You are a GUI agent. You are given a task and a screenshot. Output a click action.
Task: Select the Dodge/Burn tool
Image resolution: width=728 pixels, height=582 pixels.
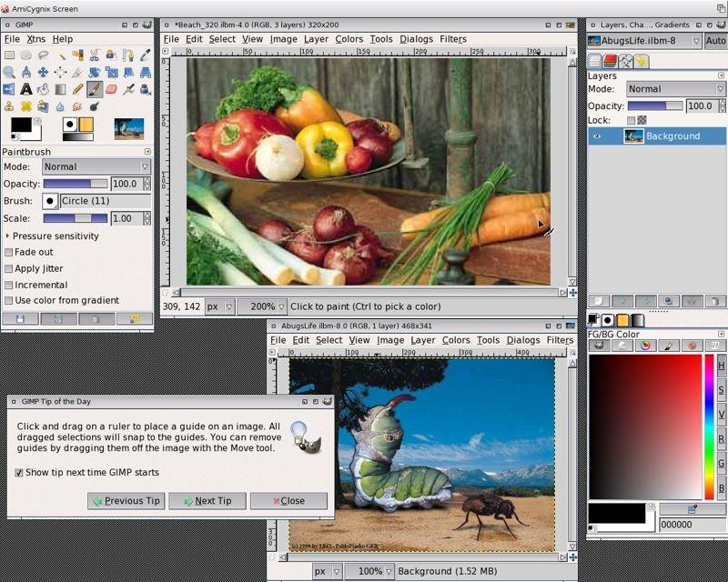click(95, 106)
